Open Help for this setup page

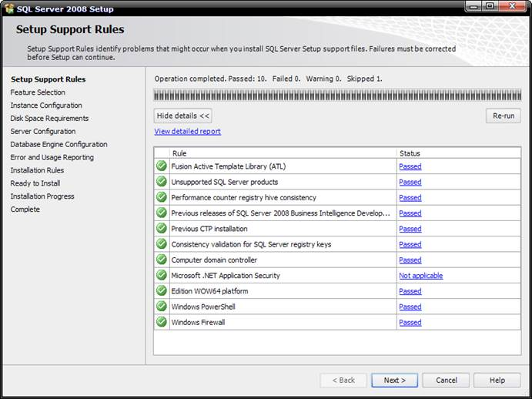tap(497, 381)
